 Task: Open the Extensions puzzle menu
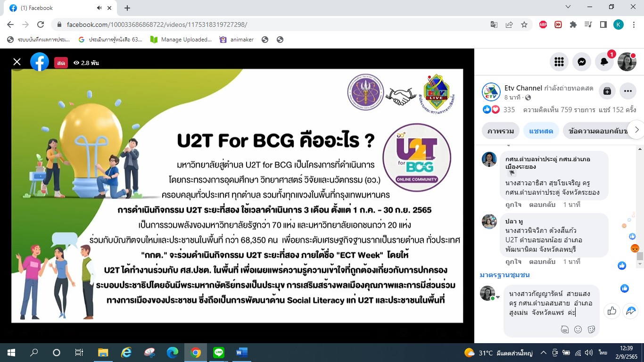tap(573, 25)
